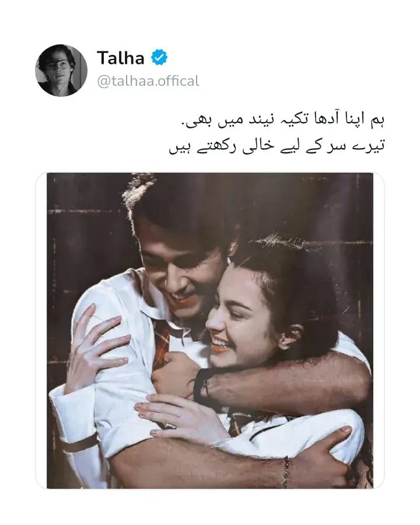Screen dimensions: 420x525
Task: Open Talha's round profile picture
Action: point(61,71)
